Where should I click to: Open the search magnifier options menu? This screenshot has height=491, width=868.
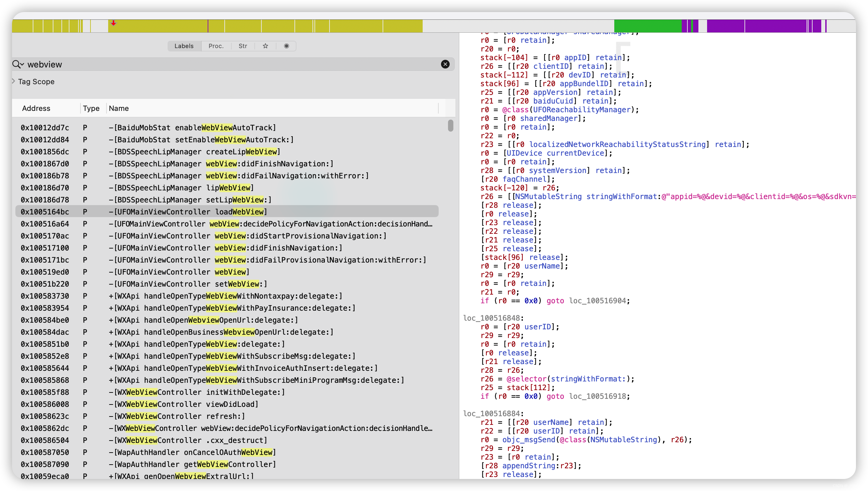coord(18,64)
